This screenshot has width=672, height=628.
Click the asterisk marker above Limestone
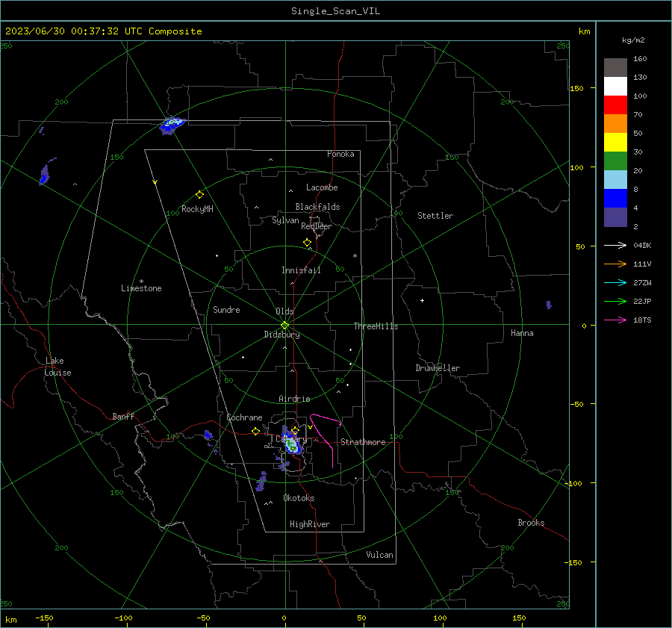pos(141,282)
